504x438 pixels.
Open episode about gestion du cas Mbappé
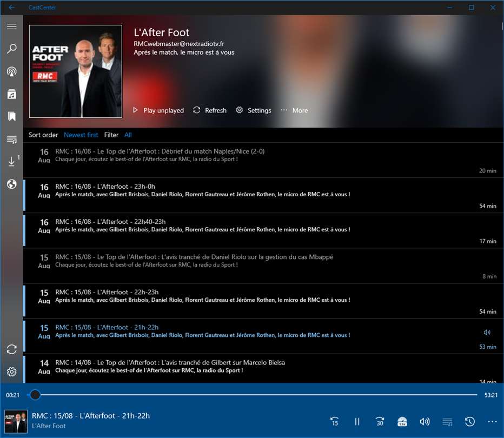pyautogui.click(x=263, y=266)
